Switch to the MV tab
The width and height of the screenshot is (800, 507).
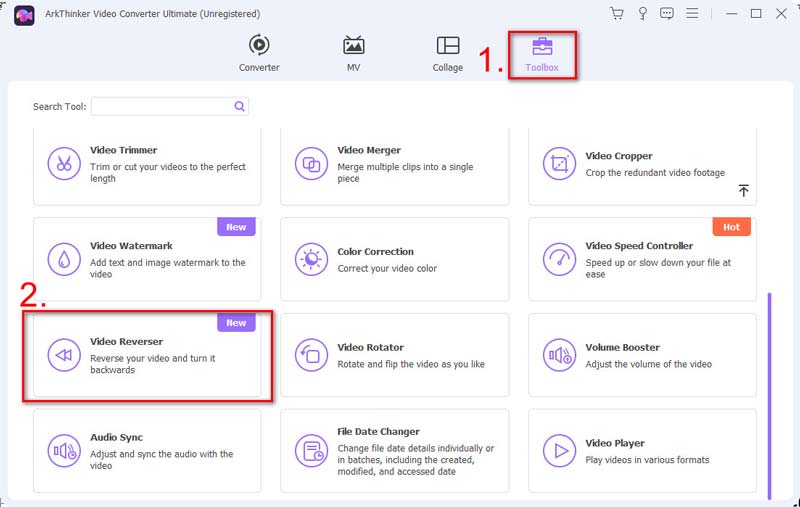(354, 53)
